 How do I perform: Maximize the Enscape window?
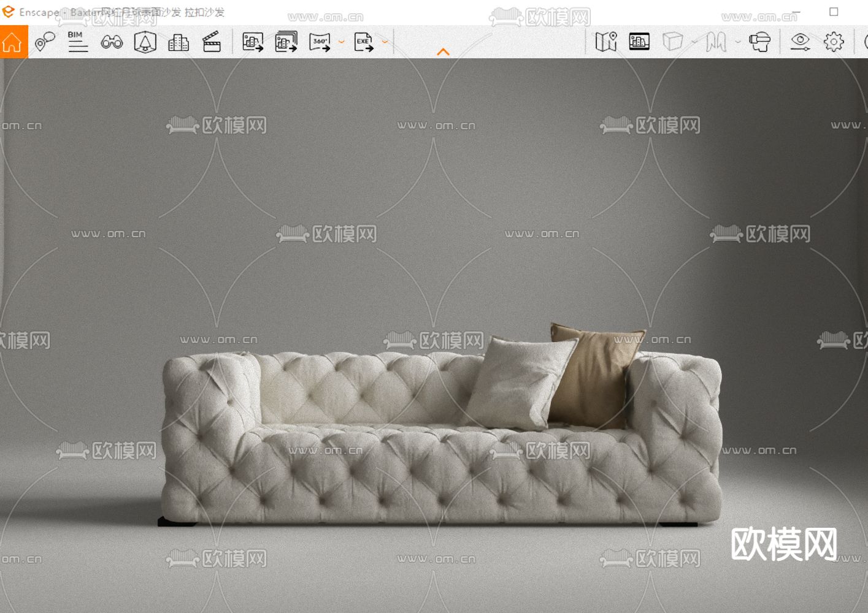[x=834, y=12]
